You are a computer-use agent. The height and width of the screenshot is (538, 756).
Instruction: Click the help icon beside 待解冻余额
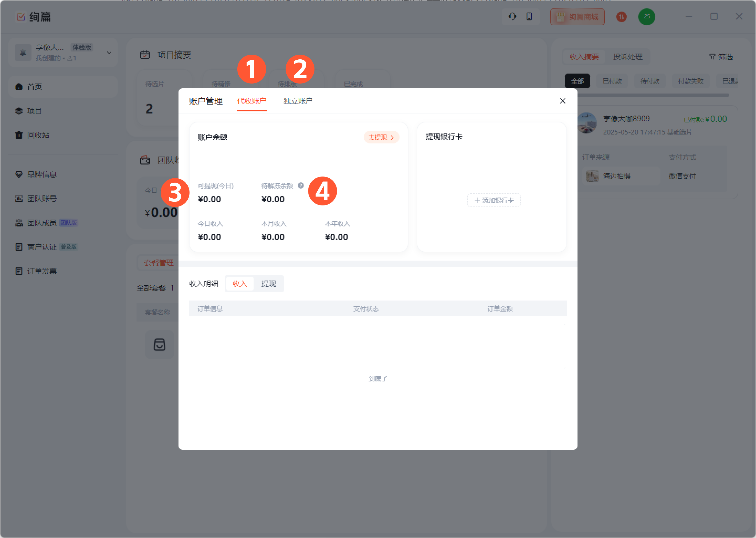(x=301, y=185)
